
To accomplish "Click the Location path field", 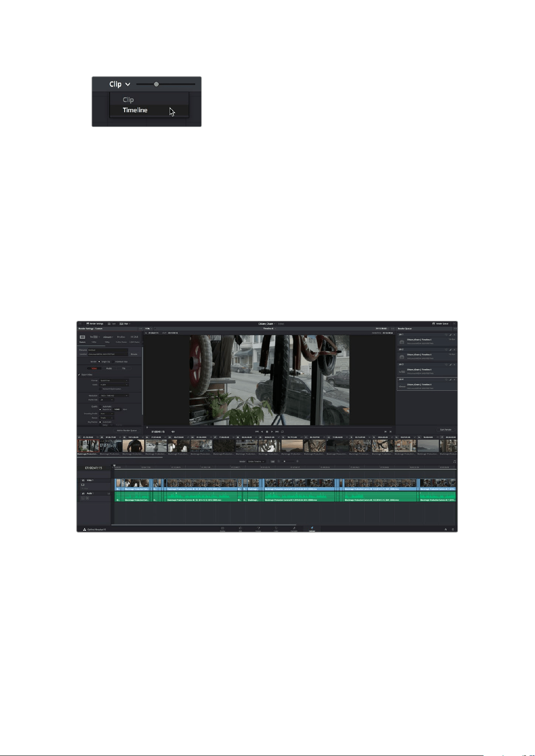I will 108,354.
